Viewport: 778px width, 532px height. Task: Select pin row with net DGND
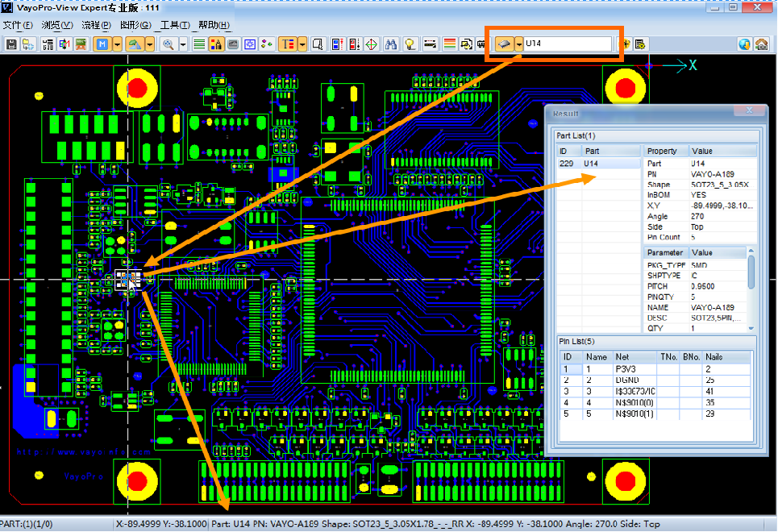tap(655, 380)
